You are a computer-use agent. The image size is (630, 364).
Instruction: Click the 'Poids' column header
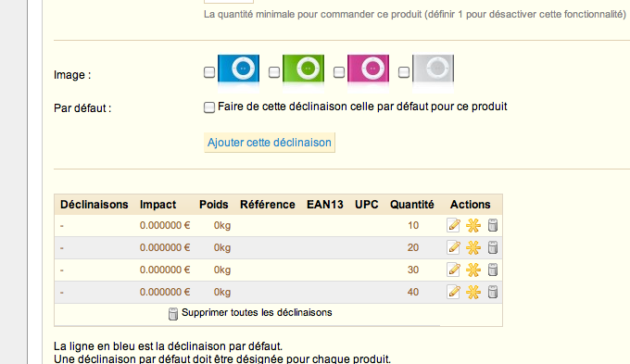(214, 205)
